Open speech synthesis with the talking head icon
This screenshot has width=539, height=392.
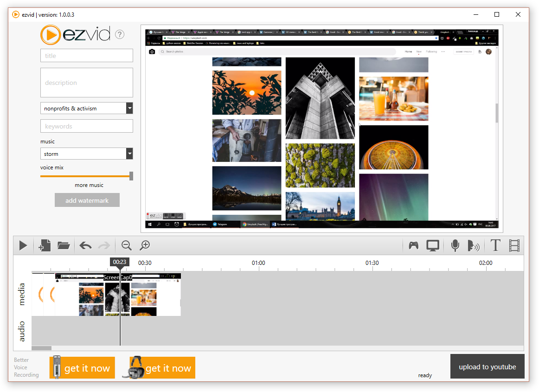click(473, 245)
